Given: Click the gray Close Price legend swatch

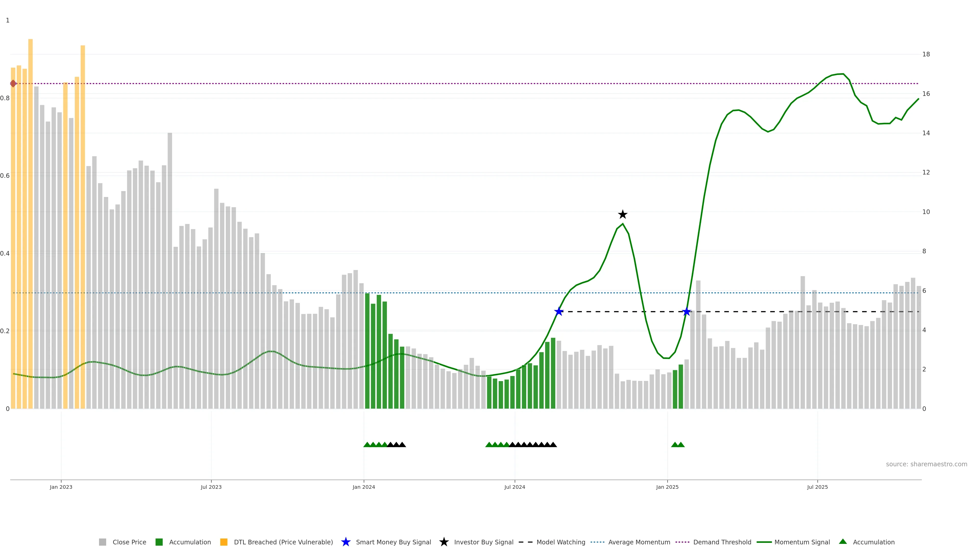Looking at the screenshot, I should [102, 542].
